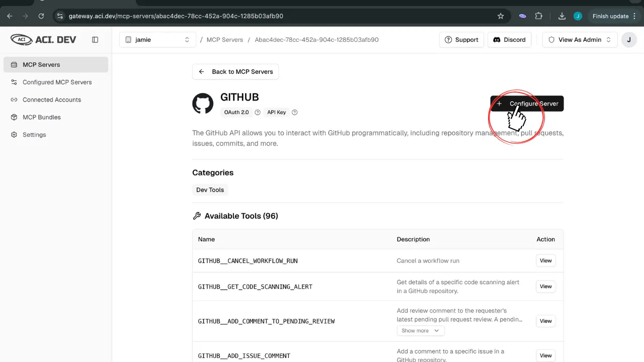Click the purple extension icon in toolbar
The height and width of the screenshot is (362, 644).
[x=523, y=16]
